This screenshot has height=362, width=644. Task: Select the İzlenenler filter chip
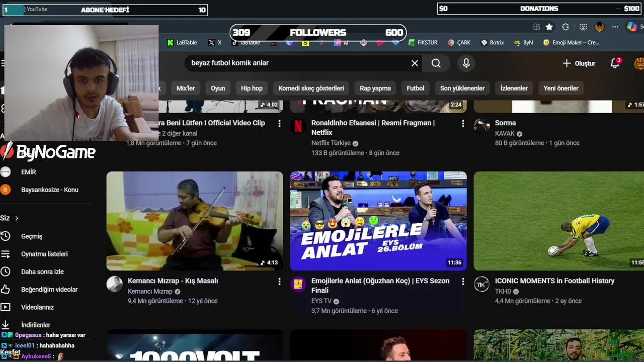514,88
